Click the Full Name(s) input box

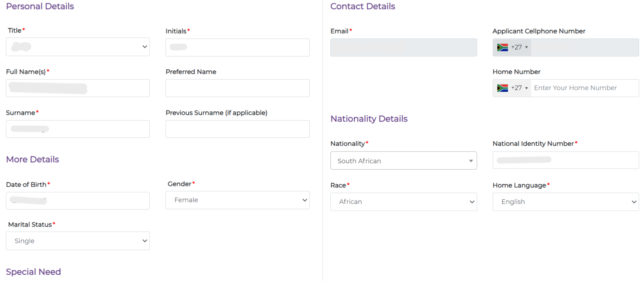[x=78, y=88]
